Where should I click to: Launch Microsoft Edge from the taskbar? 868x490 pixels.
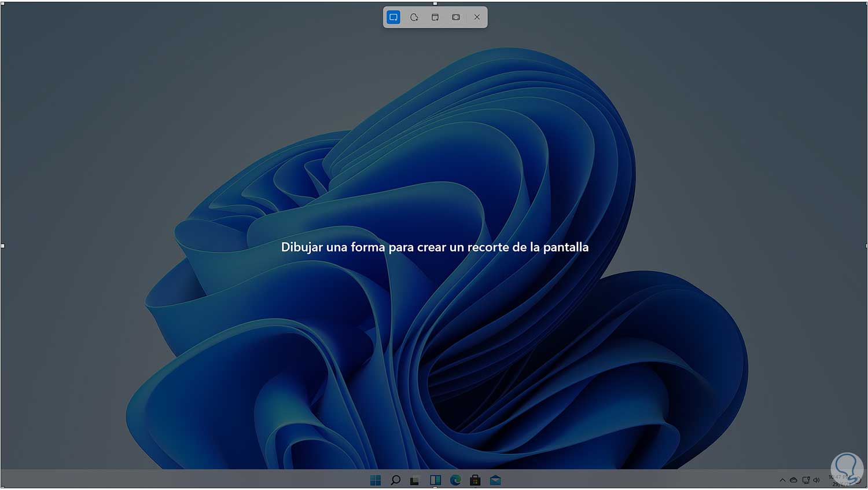[x=455, y=480]
